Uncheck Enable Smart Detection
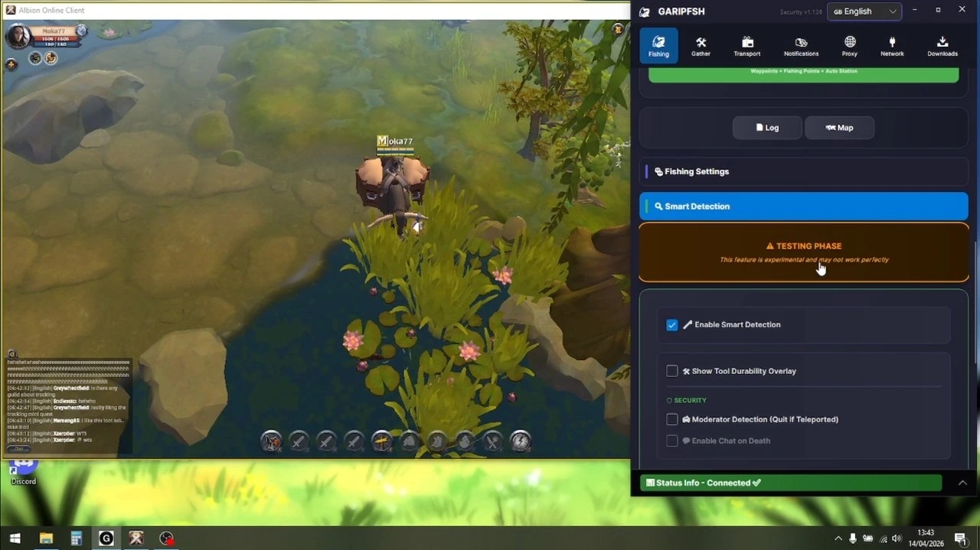Viewport: 980px width, 550px height. [x=672, y=325]
